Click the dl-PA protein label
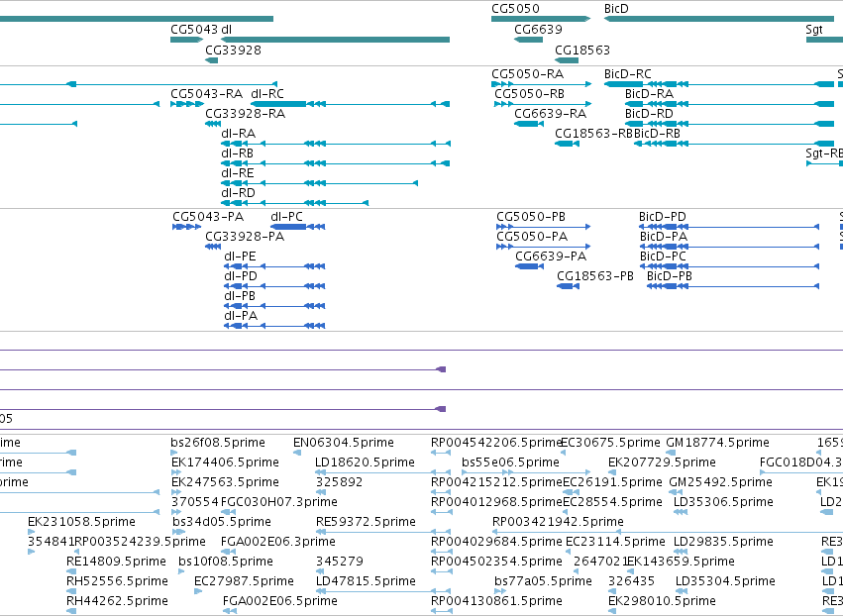Screen dimensions: 843x616 241,316
